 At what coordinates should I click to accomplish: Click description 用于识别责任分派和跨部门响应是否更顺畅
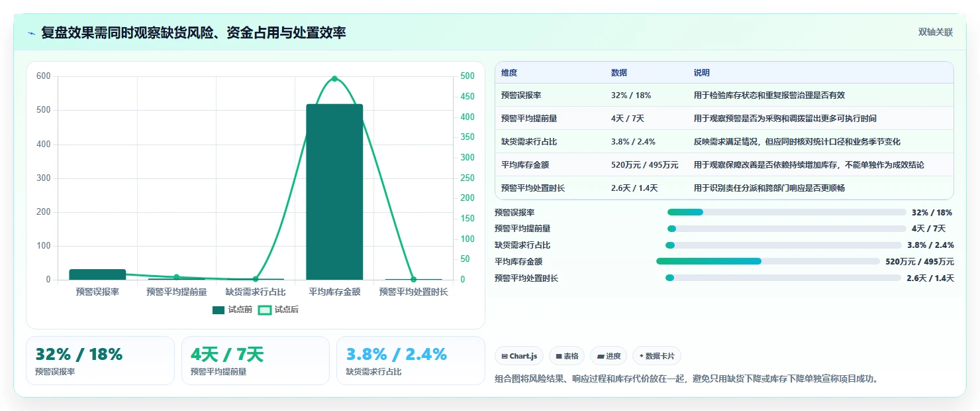pyautogui.click(x=769, y=188)
